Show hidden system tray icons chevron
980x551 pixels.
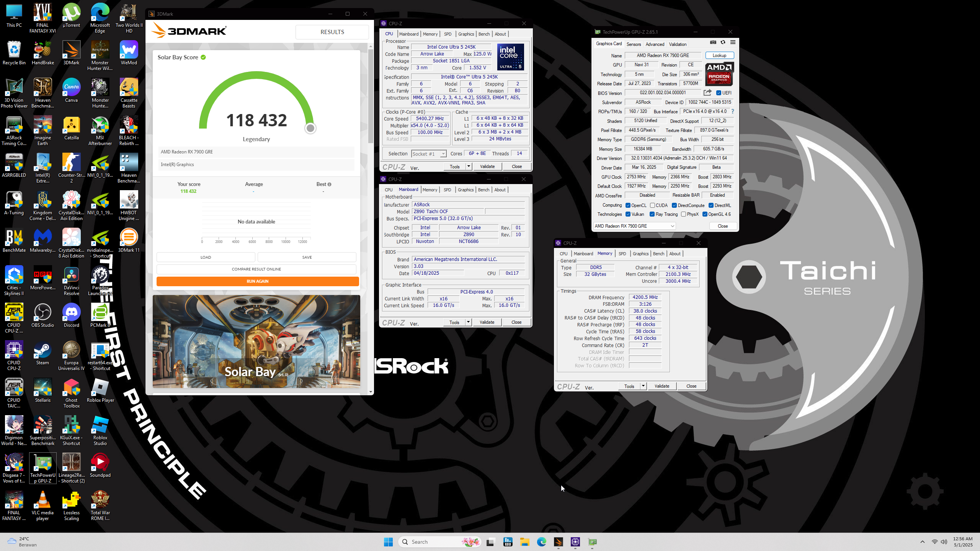point(923,542)
